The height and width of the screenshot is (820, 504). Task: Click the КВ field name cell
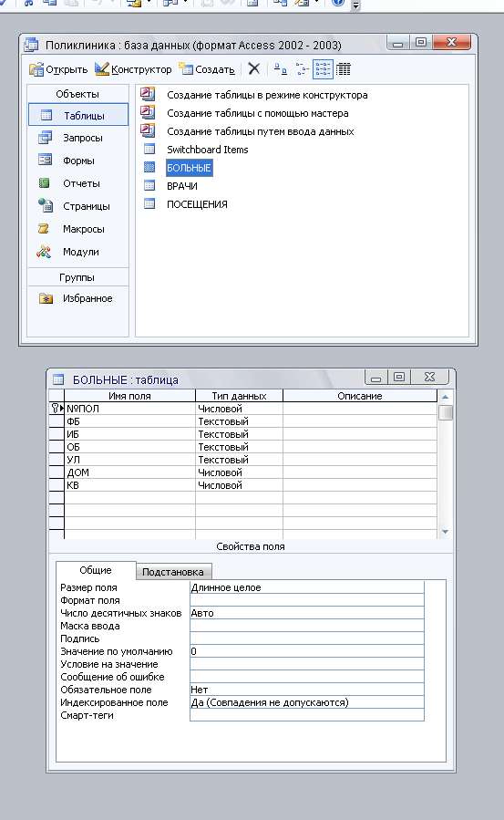[129, 485]
